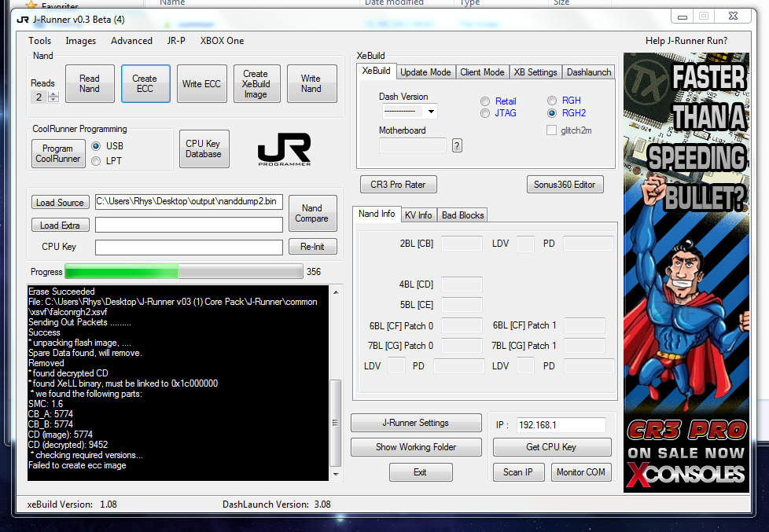Click the Write Nand button
This screenshot has height=532, width=769.
[311, 84]
